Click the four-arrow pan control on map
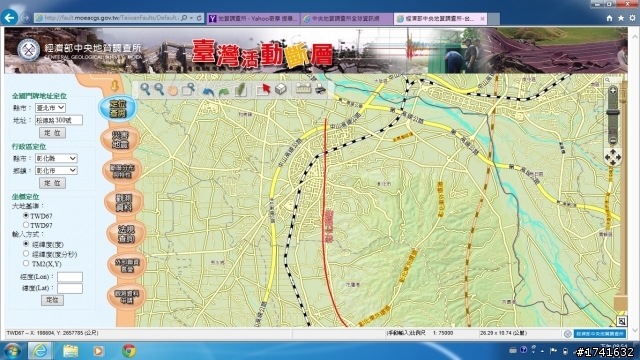The height and width of the screenshot is (360, 640). tap(613, 157)
